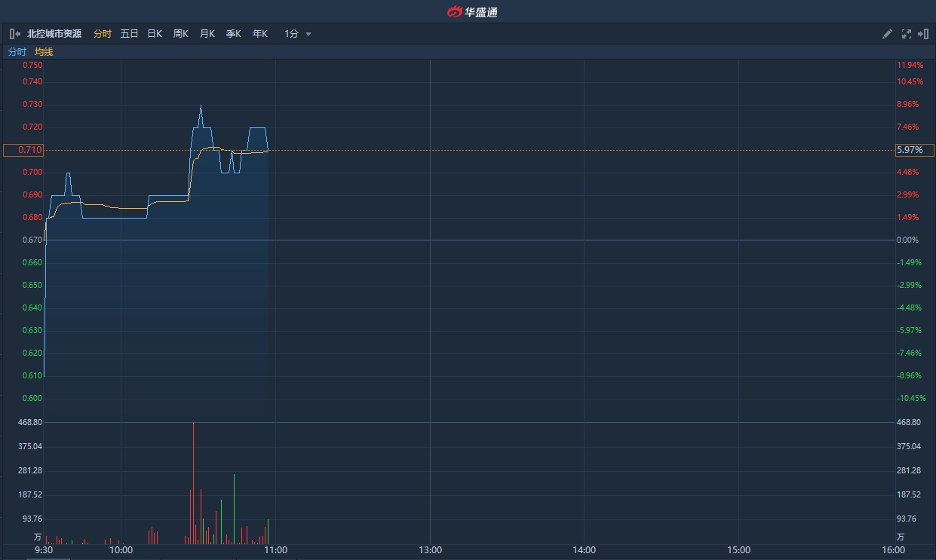This screenshot has width=936, height=560.
Task: Open the 日K daily candlestick chart
Action: (x=155, y=34)
